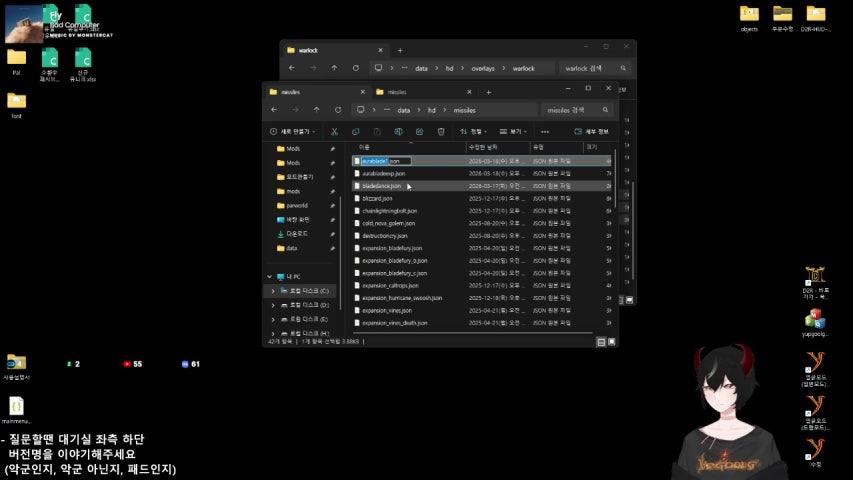Switch to the details list view layout
Image resolution: width=853 pixels, height=480 pixels.
[x=600, y=342]
